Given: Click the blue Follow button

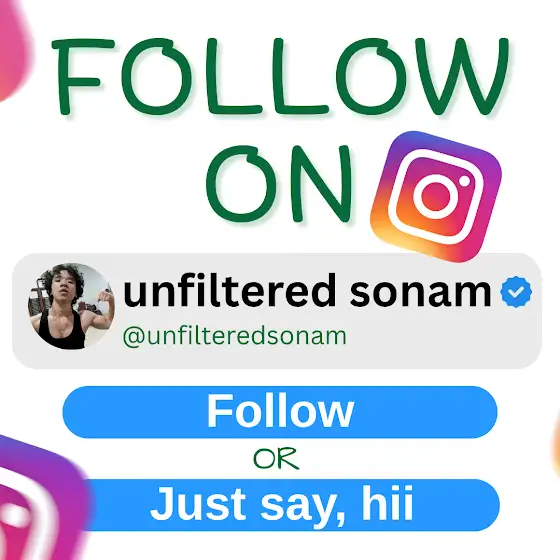Looking at the screenshot, I should pyautogui.click(x=280, y=412).
